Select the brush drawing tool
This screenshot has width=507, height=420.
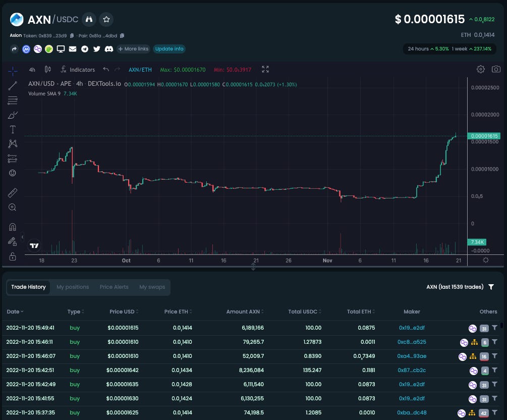click(13, 115)
